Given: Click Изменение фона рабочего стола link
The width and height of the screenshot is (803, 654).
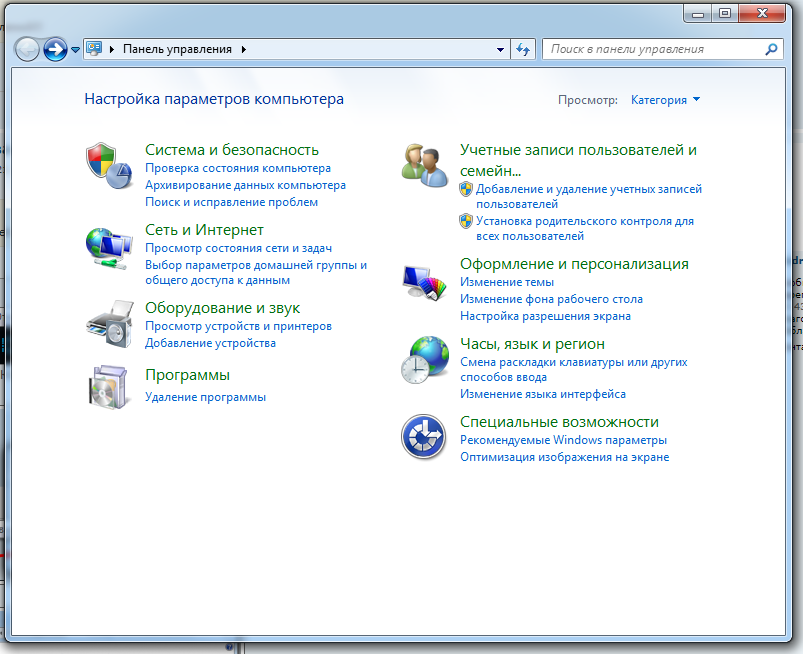Looking at the screenshot, I should 551,299.
